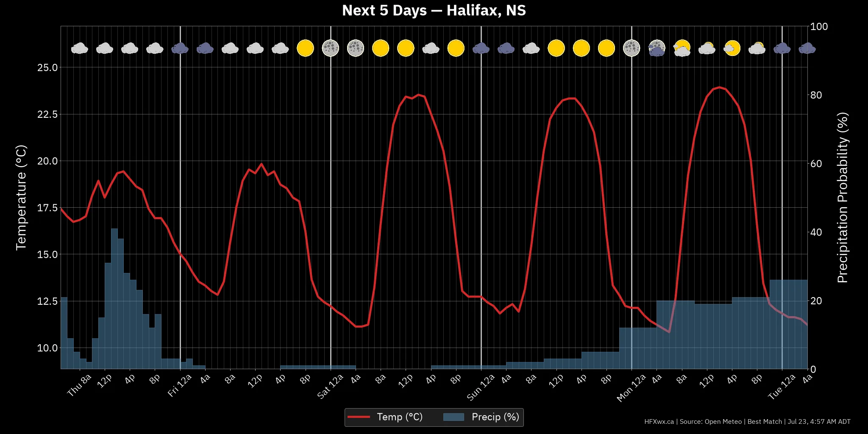Image resolution: width=868 pixels, height=434 pixels.
Task: Click the "Jul 23, 4:57 AM ADT" timestamp
Action: pyautogui.click(x=819, y=422)
